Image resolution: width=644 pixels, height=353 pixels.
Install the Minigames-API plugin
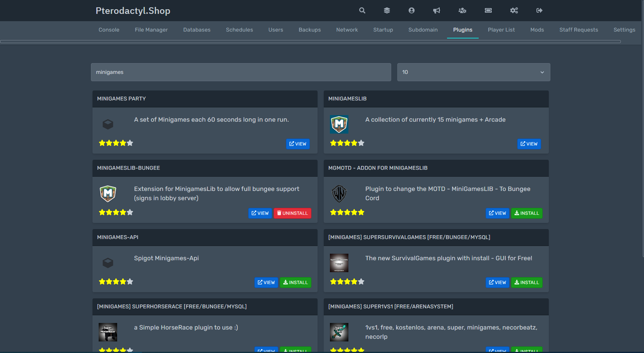[295, 283]
